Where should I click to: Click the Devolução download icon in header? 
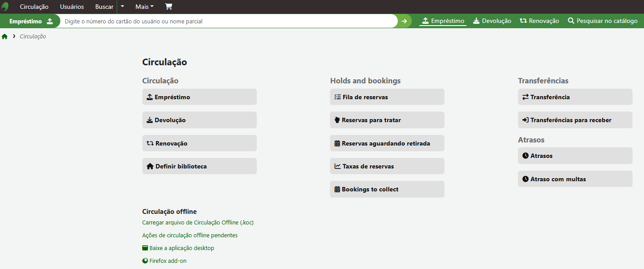click(476, 21)
